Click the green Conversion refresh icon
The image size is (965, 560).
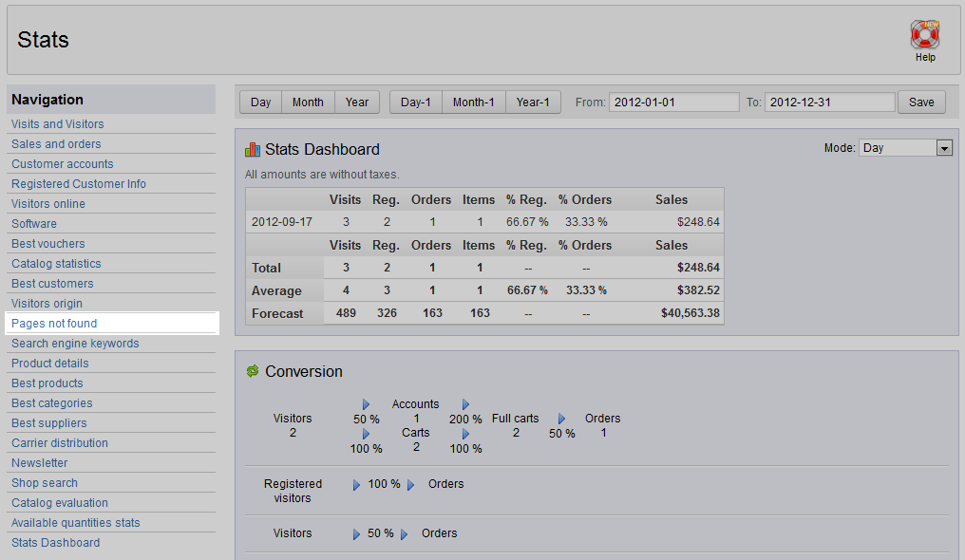click(x=253, y=371)
